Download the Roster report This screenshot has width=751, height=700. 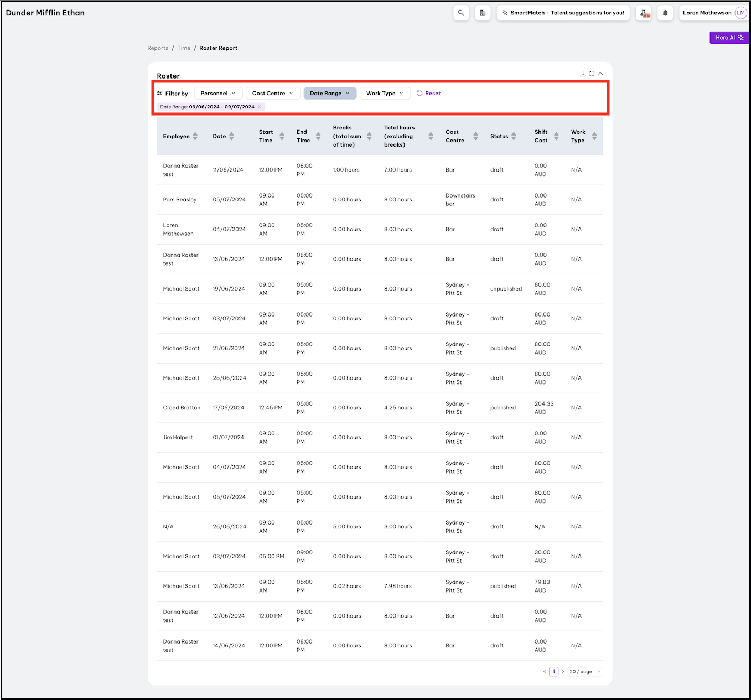click(x=583, y=74)
